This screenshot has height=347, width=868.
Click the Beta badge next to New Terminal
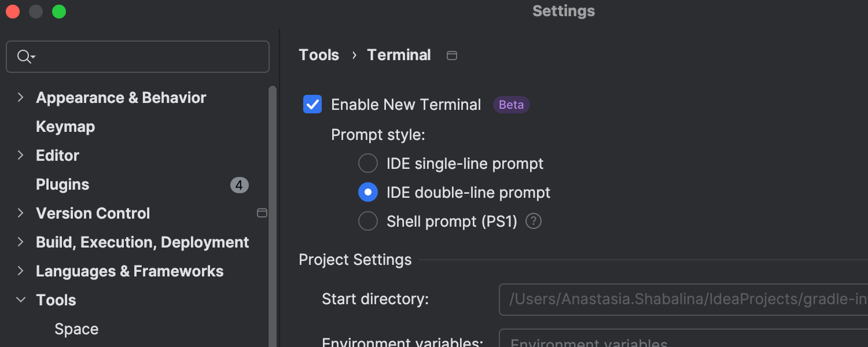tap(511, 105)
